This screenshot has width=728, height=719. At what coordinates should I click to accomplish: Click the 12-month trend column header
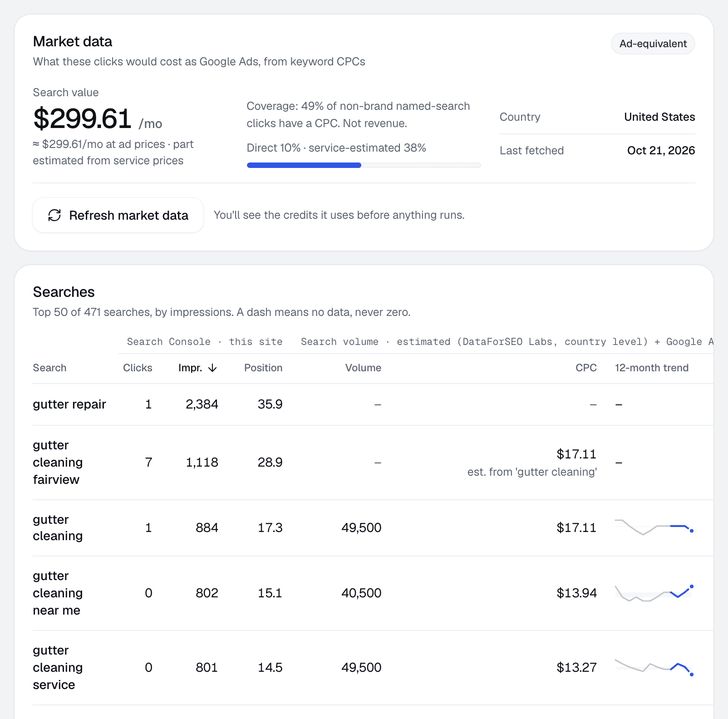pyautogui.click(x=652, y=368)
